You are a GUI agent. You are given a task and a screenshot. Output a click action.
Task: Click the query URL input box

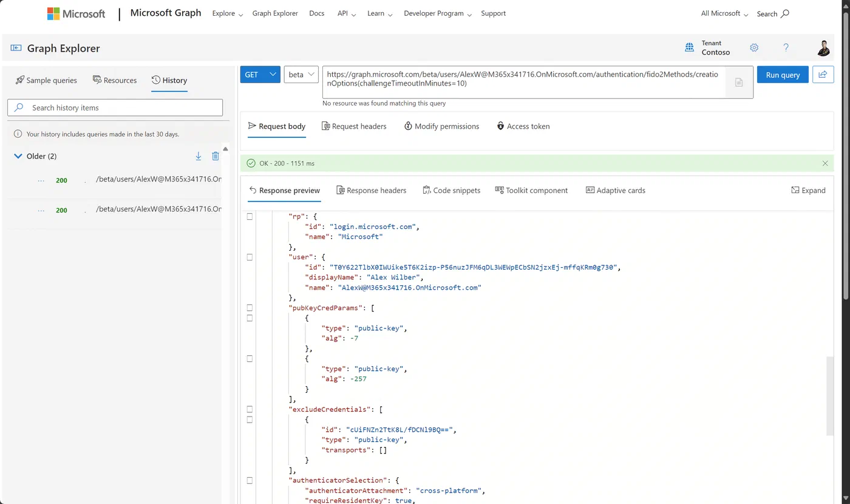click(524, 82)
